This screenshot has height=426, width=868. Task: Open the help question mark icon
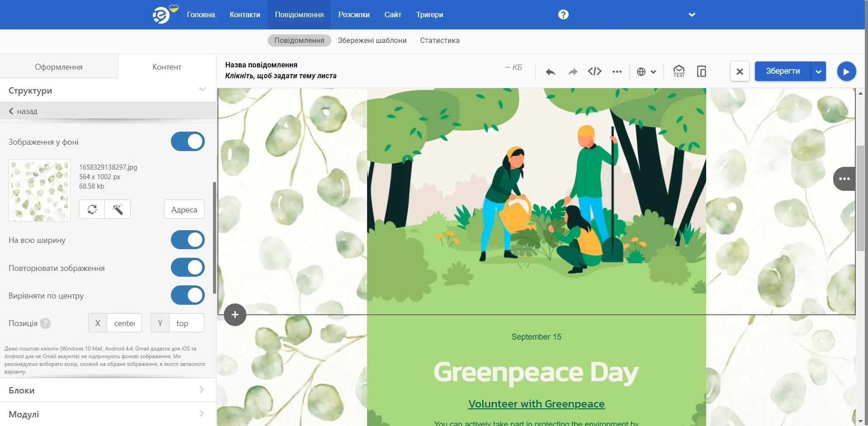pyautogui.click(x=563, y=14)
